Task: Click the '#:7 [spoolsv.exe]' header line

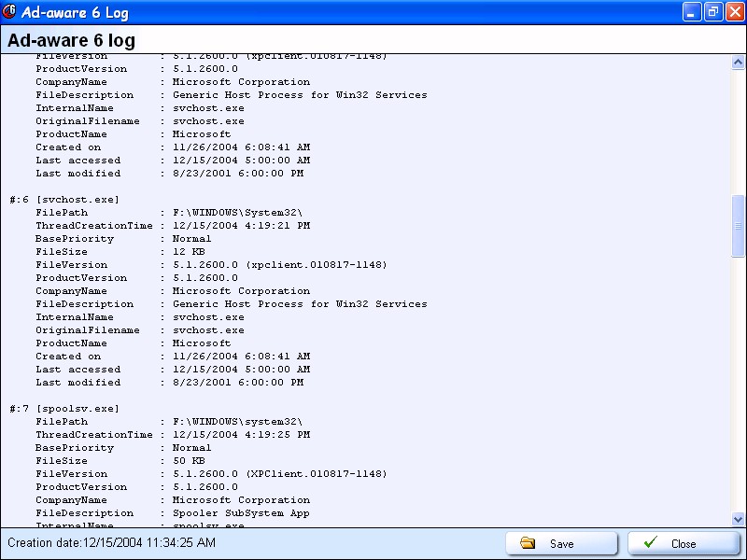Action: (64, 409)
